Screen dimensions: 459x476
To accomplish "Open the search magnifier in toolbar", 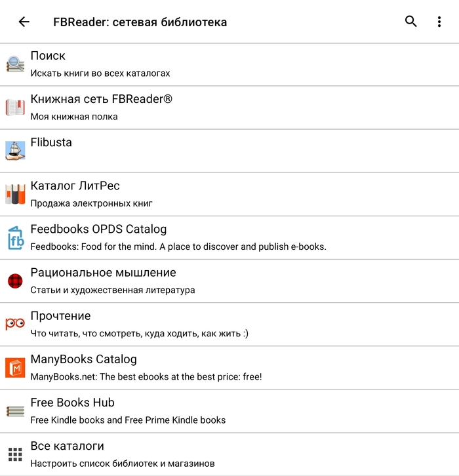I will coord(411,22).
